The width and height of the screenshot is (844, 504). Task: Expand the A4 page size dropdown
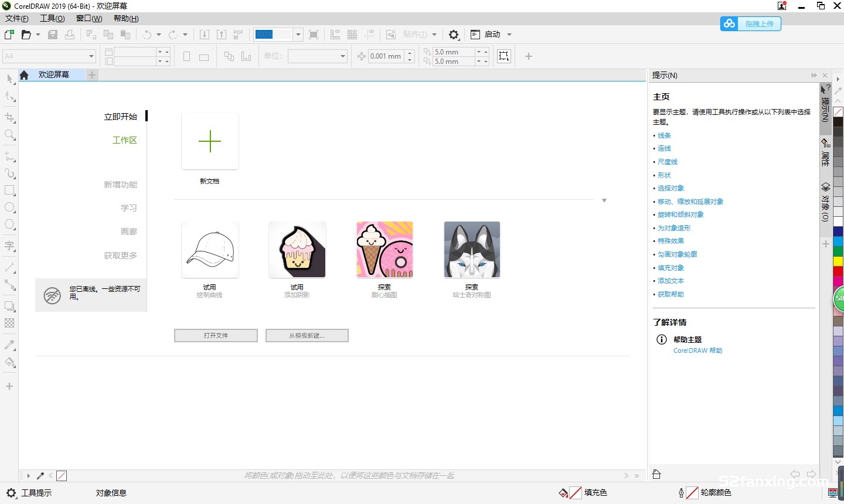(x=91, y=56)
